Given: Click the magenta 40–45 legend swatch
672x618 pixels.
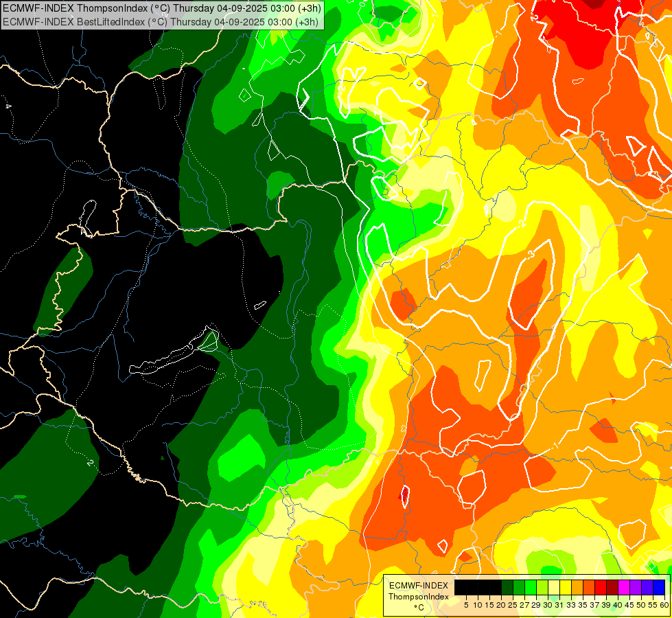Looking at the screenshot, I should click(624, 587).
